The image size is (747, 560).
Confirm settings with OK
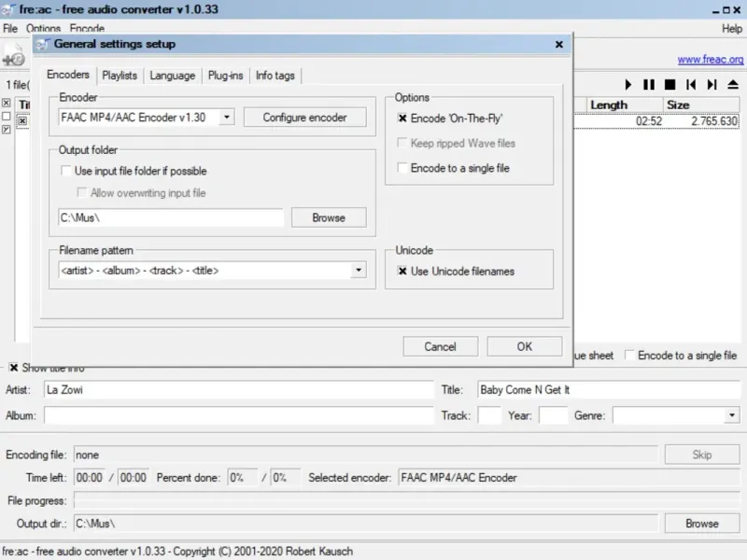coord(525,346)
